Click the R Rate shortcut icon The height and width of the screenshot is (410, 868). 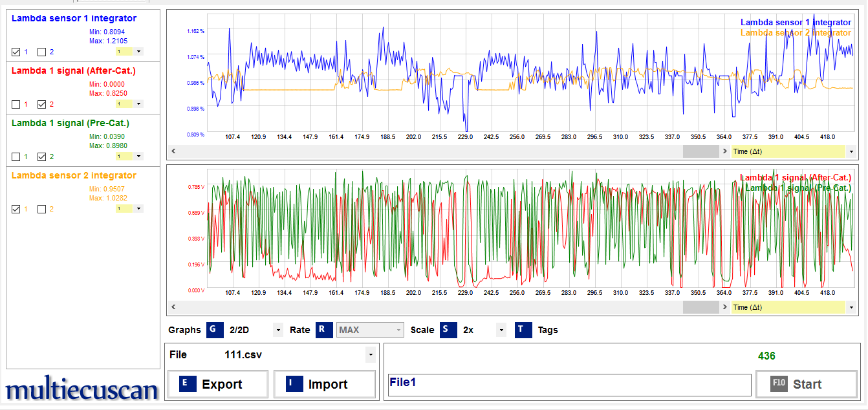click(323, 330)
